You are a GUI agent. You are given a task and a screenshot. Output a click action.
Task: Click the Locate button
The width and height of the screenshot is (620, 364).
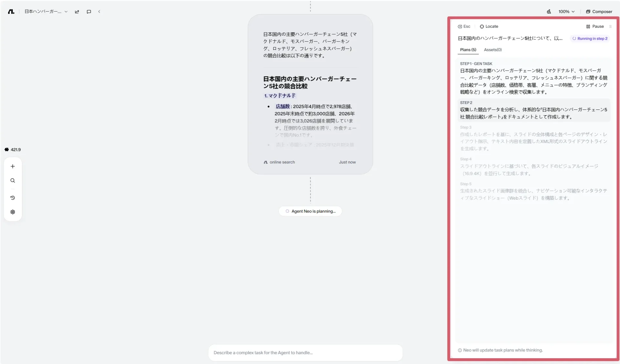pos(489,26)
